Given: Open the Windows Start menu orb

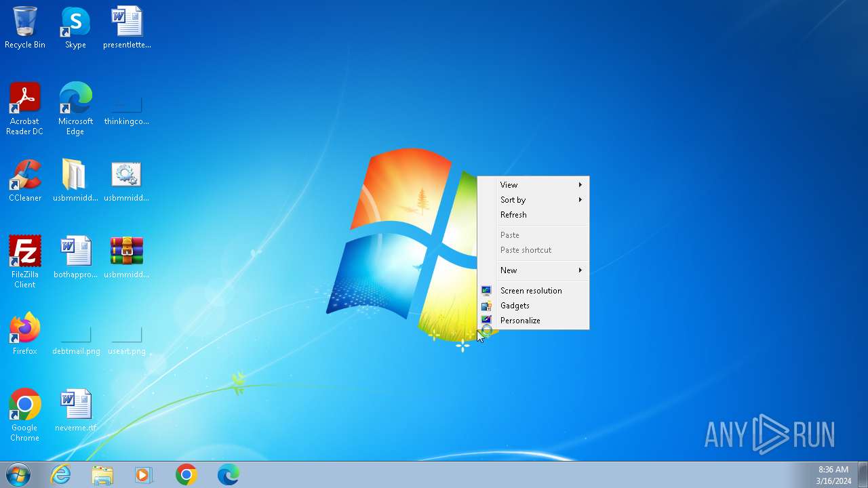Looking at the screenshot, I should [x=18, y=474].
